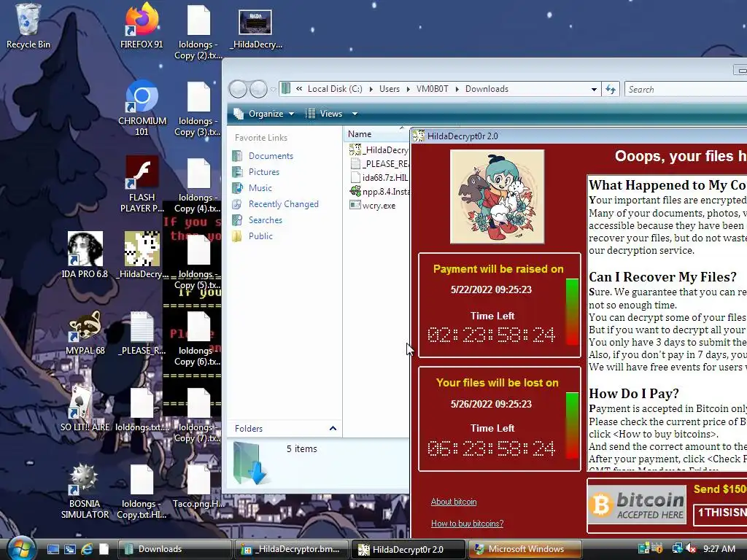
Task: Select loldongs.txt... desktop file
Action: coord(142,410)
